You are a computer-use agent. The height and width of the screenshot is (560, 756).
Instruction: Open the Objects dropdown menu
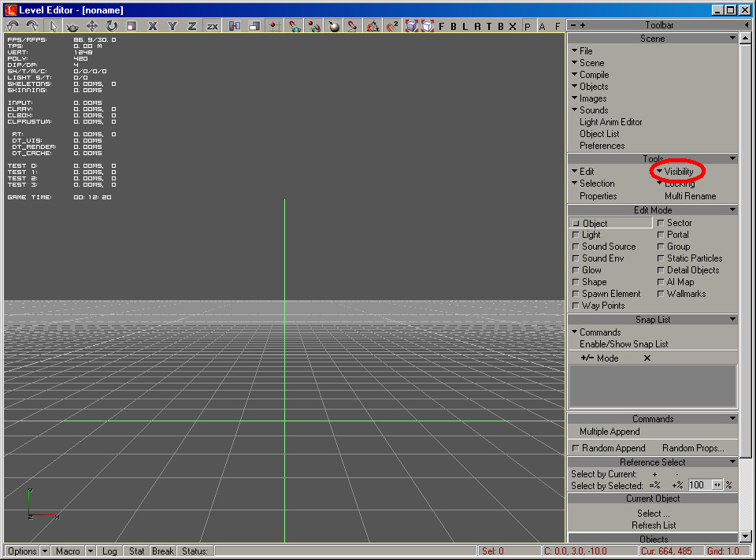pyautogui.click(x=590, y=87)
